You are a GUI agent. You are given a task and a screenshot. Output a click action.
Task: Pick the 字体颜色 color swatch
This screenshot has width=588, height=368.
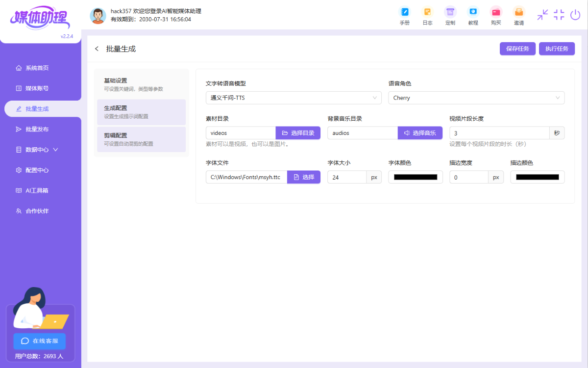[x=416, y=177]
